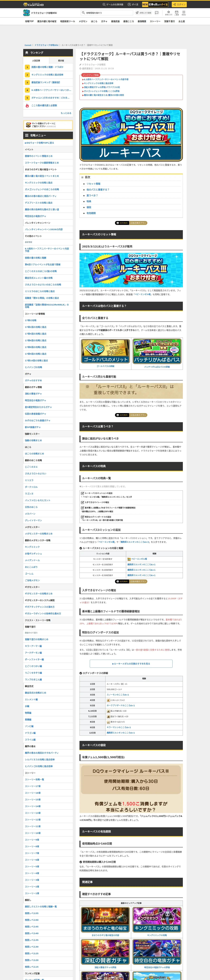Jump to 他のパスと重複する？ in contents
210x980 pixels.
[x=98, y=189]
